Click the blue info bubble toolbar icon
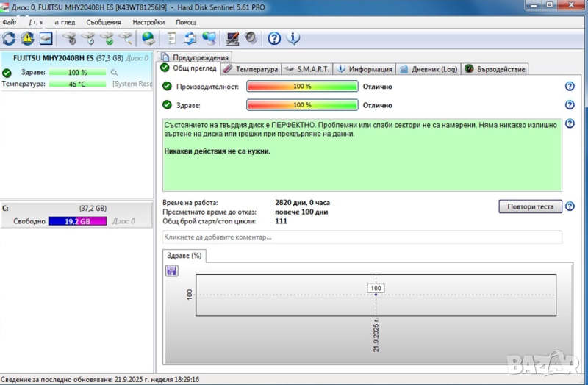588x385 pixels. [293, 38]
